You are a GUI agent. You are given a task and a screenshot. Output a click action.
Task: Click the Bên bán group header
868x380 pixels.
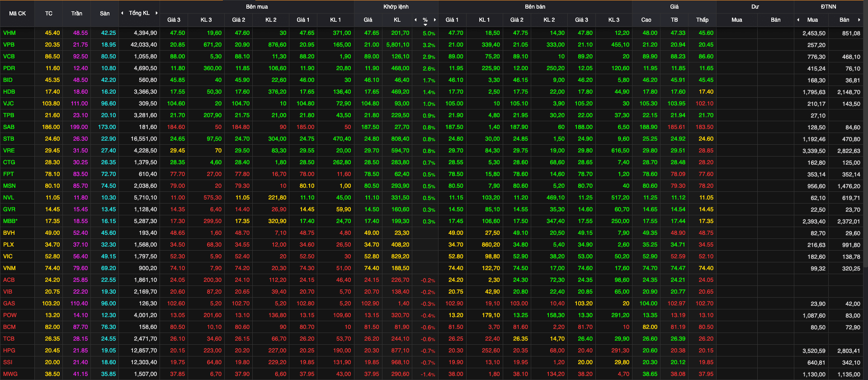(x=535, y=7)
